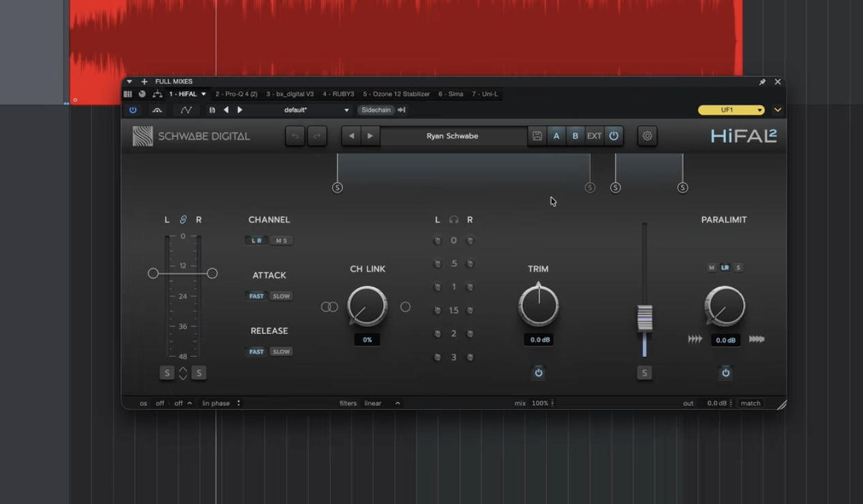The image size is (863, 504).
Task: Click the linked circles icon left of CH LINK
Action: 329,307
